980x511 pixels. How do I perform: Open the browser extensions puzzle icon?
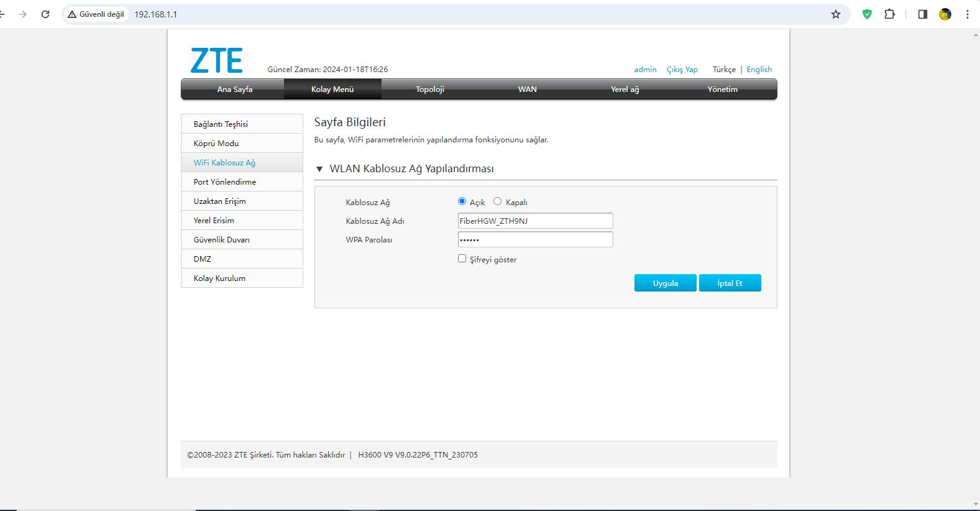[889, 14]
